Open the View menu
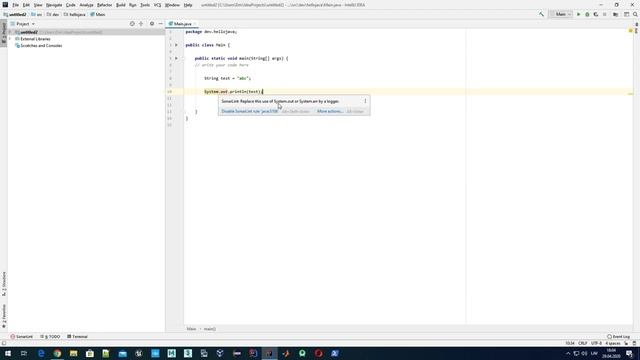Viewport: 640px width, 360px height. [x=38, y=5]
